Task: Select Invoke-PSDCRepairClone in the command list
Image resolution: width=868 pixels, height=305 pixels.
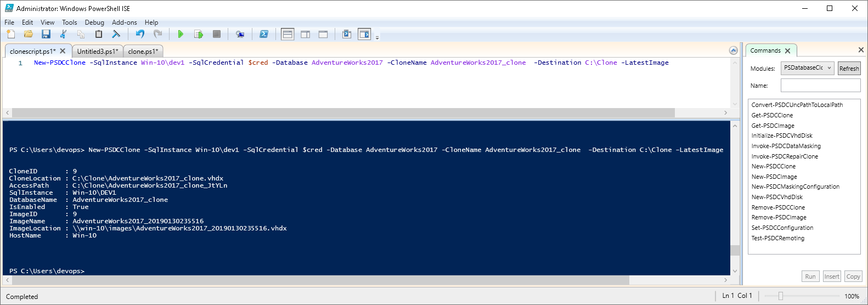Action: [785, 156]
